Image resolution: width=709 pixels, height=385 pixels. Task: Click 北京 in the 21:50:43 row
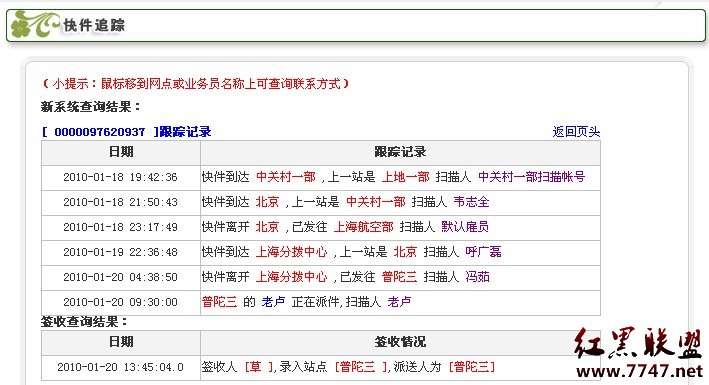click(x=268, y=202)
